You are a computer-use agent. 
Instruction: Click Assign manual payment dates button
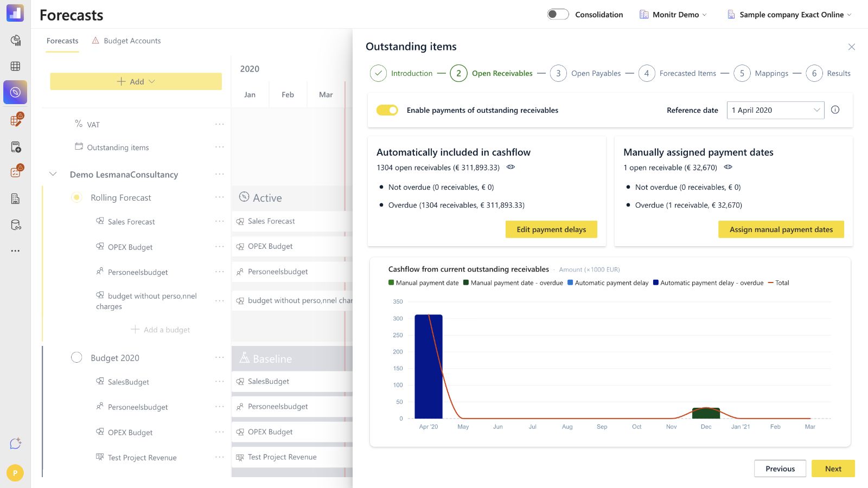[781, 229]
